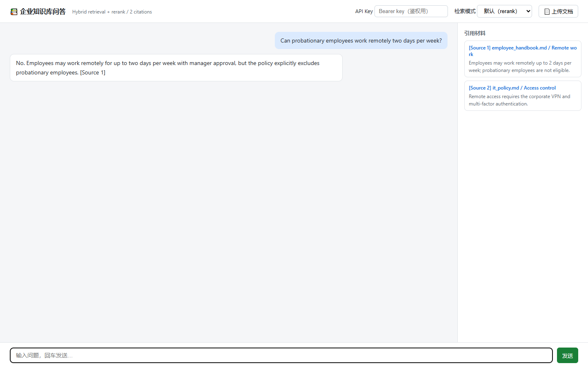
Task: Open Source 2 it_policy.md citation link
Action: 512,88
